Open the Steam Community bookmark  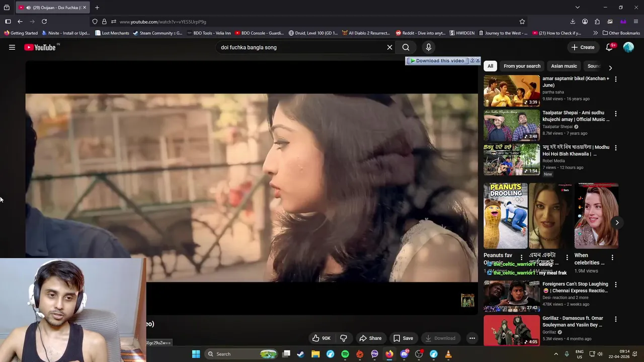tap(157, 33)
